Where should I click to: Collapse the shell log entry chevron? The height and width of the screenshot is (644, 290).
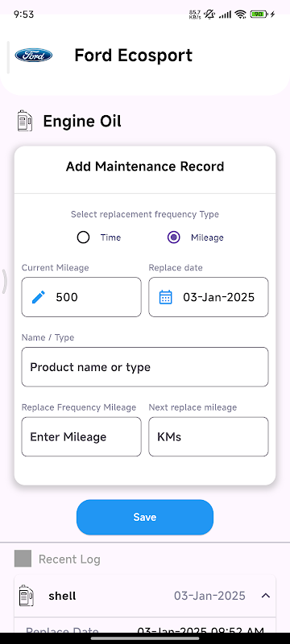point(266,596)
